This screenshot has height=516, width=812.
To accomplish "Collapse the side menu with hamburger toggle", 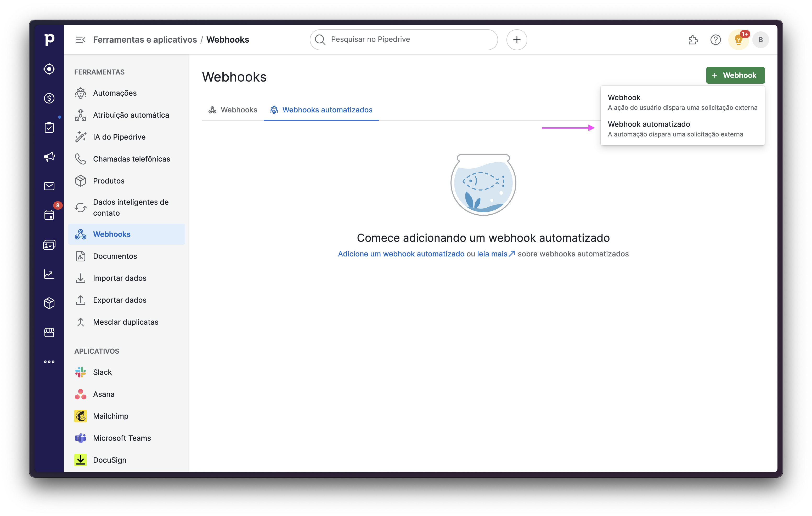I will point(80,40).
